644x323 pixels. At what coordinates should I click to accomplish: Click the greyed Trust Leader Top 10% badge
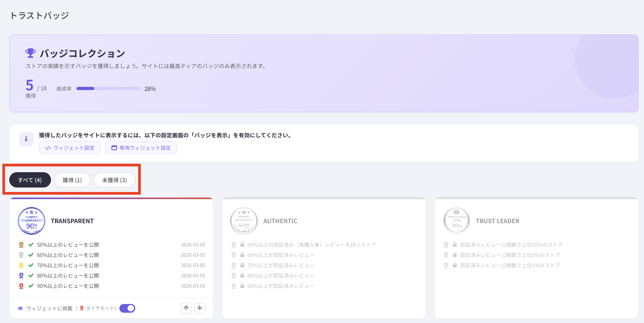click(456, 221)
